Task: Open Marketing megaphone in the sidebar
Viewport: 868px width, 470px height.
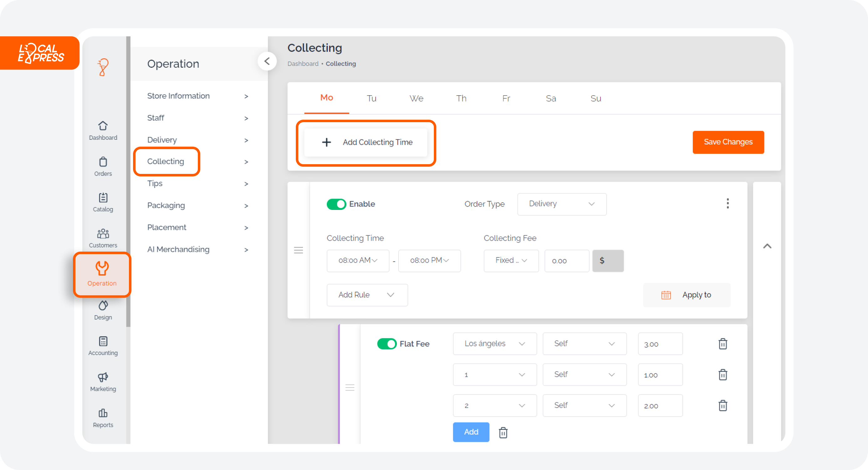Action: (103, 382)
